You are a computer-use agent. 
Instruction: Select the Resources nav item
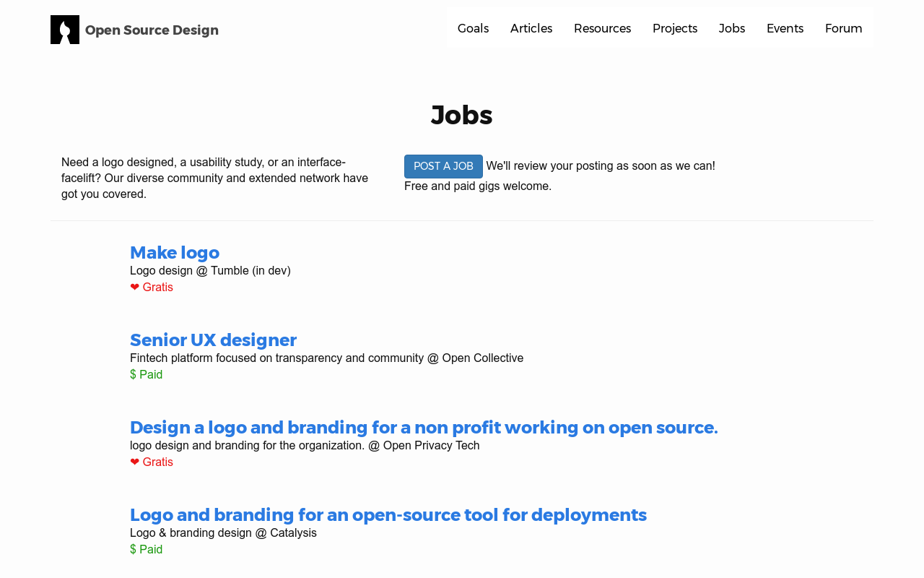tap(602, 28)
